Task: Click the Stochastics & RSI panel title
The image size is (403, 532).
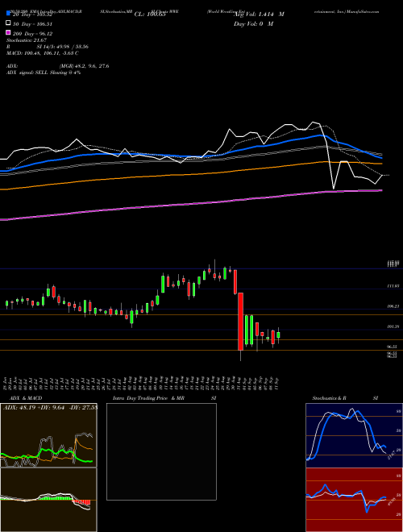Action: 345,398
